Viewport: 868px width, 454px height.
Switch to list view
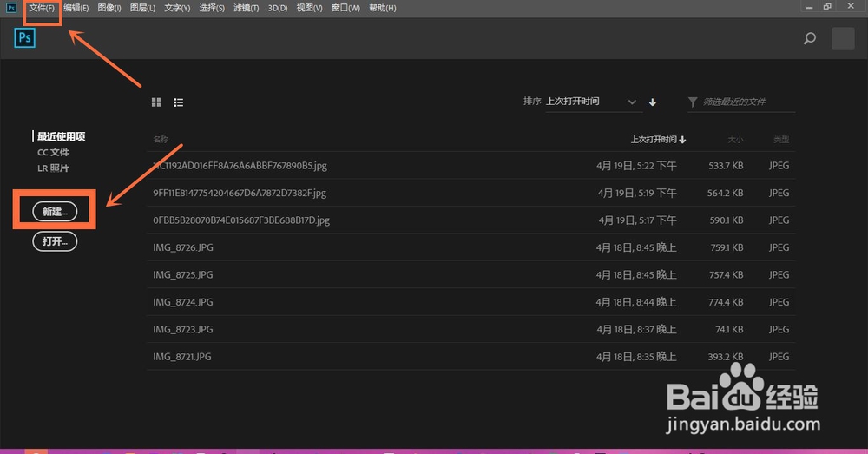[178, 102]
